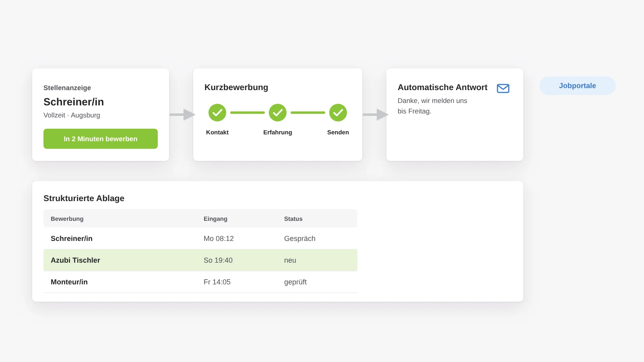Click the Automatische Antwort heading
Screen dimensions: 644x362
click(x=442, y=87)
